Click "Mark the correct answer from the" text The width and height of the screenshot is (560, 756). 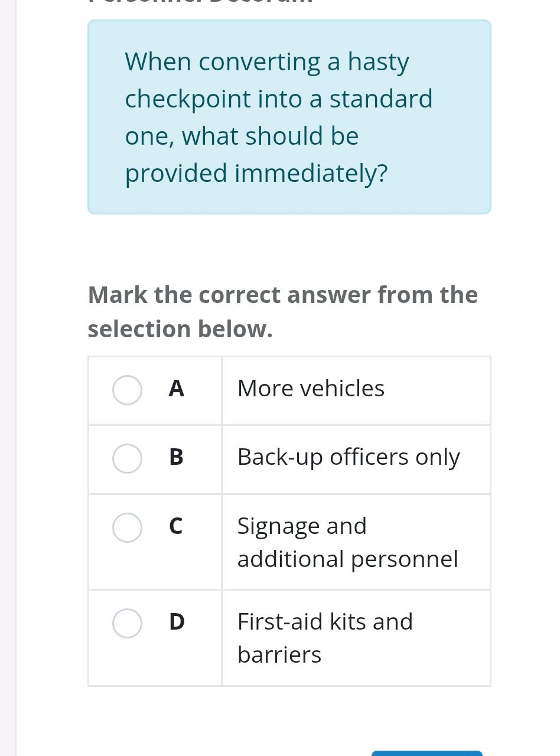(x=282, y=295)
